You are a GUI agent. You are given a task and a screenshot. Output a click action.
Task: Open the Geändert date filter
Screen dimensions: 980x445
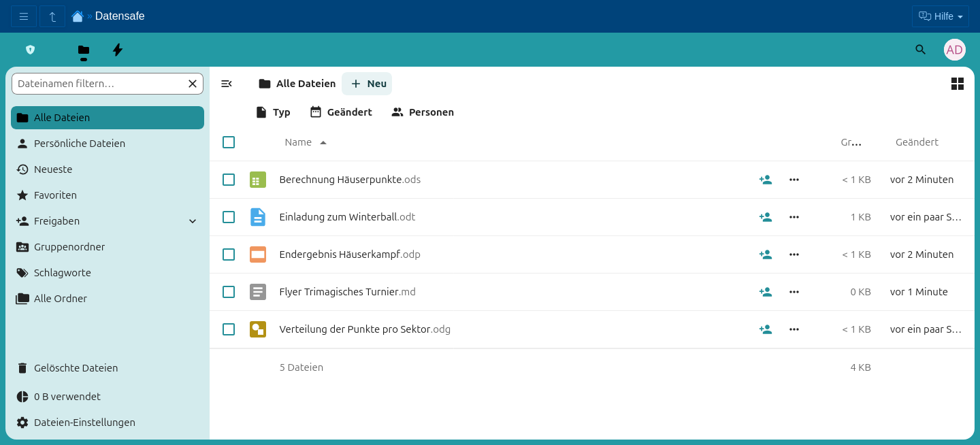341,112
